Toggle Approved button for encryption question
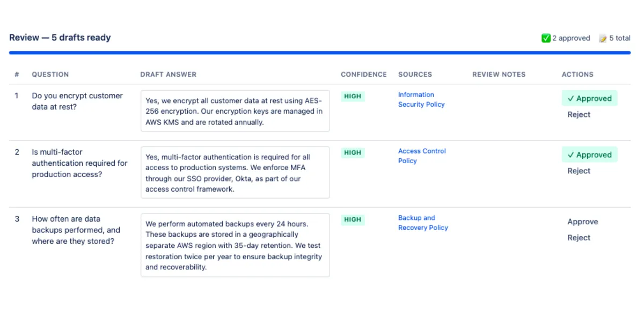Screen dimensions: 644x315 pyautogui.click(x=590, y=98)
